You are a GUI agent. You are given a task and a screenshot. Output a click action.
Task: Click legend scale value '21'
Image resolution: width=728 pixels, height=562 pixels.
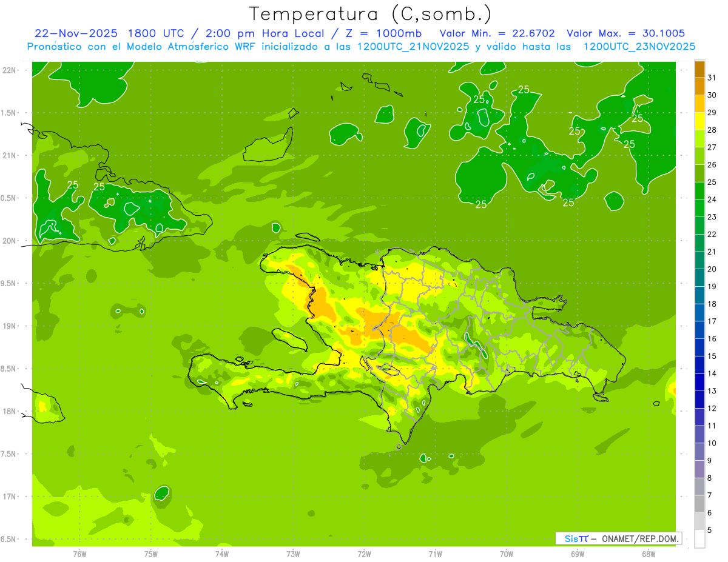[x=712, y=252]
